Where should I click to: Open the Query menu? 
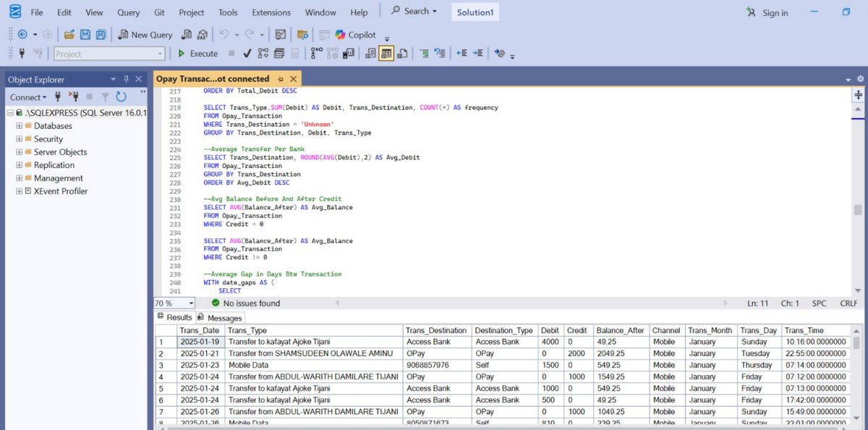pyautogui.click(x=129, y=12)
